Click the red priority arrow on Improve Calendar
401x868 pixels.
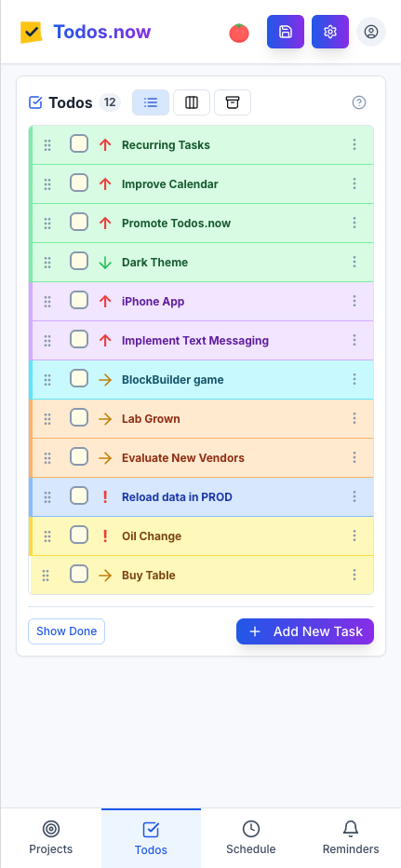click(105, 183)
